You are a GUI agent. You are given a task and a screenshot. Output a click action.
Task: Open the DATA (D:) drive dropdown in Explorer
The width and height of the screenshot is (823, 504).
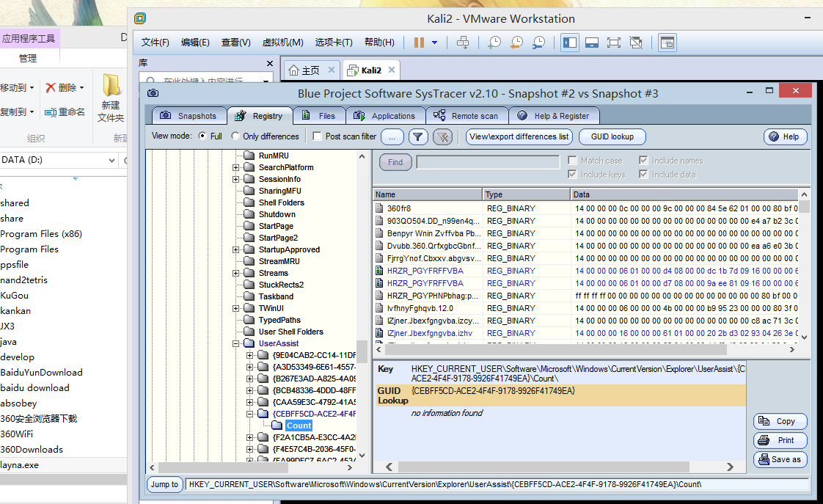click(111, 160)
